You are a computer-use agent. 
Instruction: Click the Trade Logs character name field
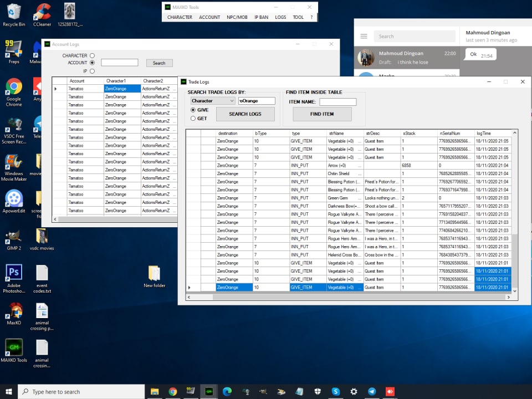(x=257, y=101)
